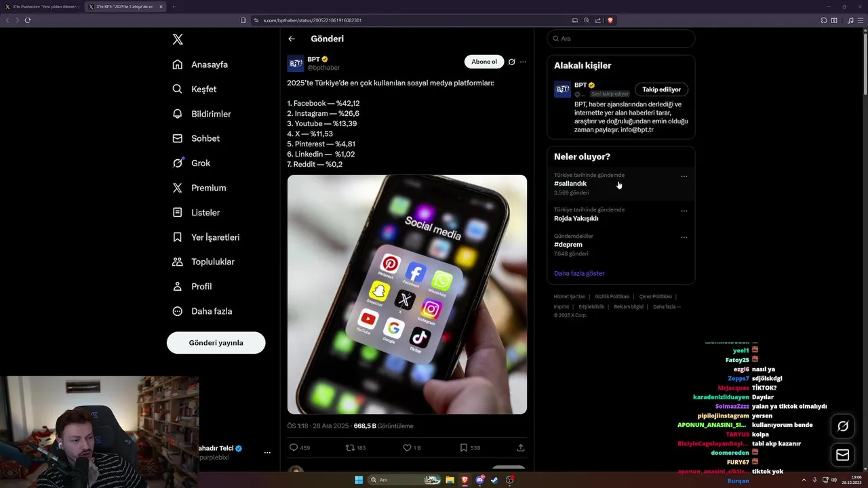Open account menu dots beside the display name
This screenshot has height=488, width=868.
pyautogui.click(x=267, y=452)
